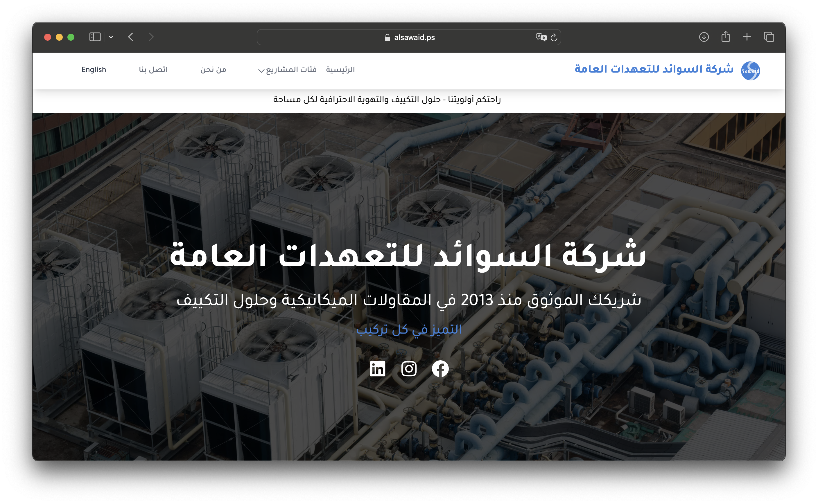818x504 pixels.
Task: Reload the page with refresh icon
Action: coord(554,37)
